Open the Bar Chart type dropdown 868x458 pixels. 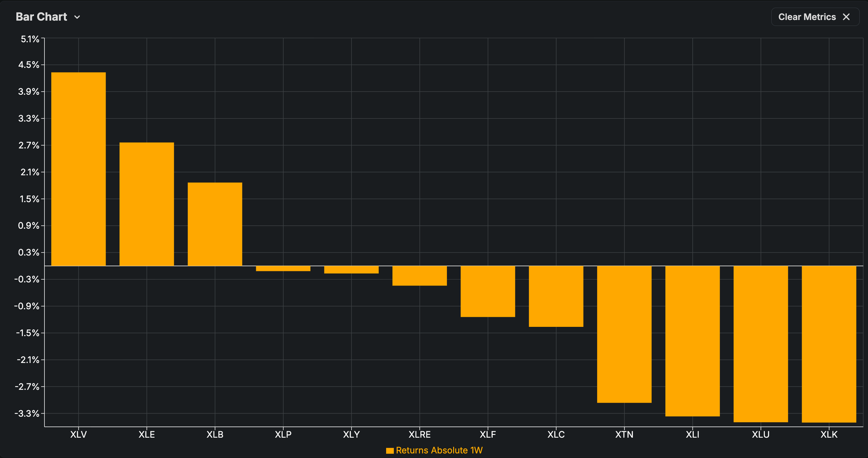pos(48,17)
